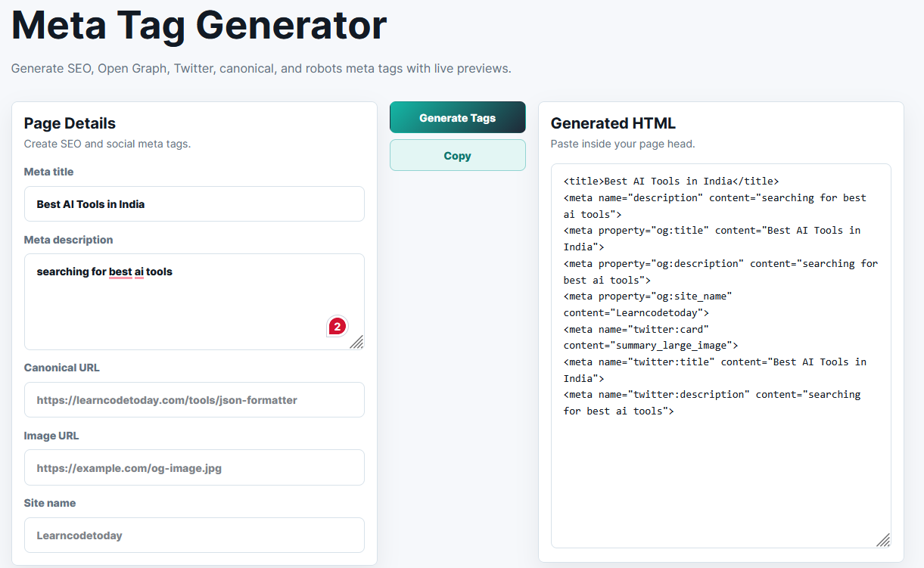Click 'Paste inside your page head.' text

click(623, 144)
